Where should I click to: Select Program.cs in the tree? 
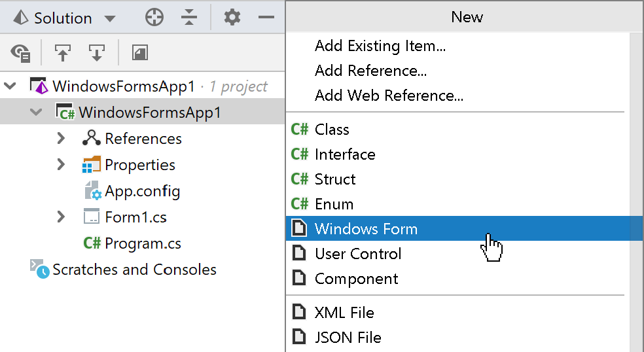[132, 243]
